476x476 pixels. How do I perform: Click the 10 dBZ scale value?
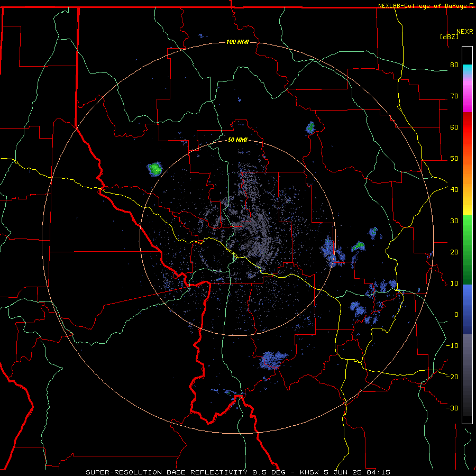click(454, 283)
